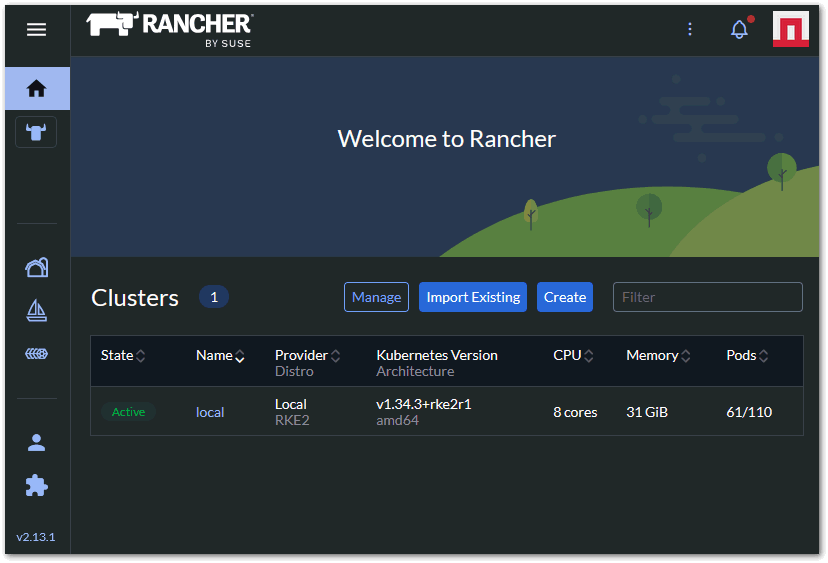Sort clusters by Provider column
Viewport: 828px width, 563px height.
tap(307, 355)
